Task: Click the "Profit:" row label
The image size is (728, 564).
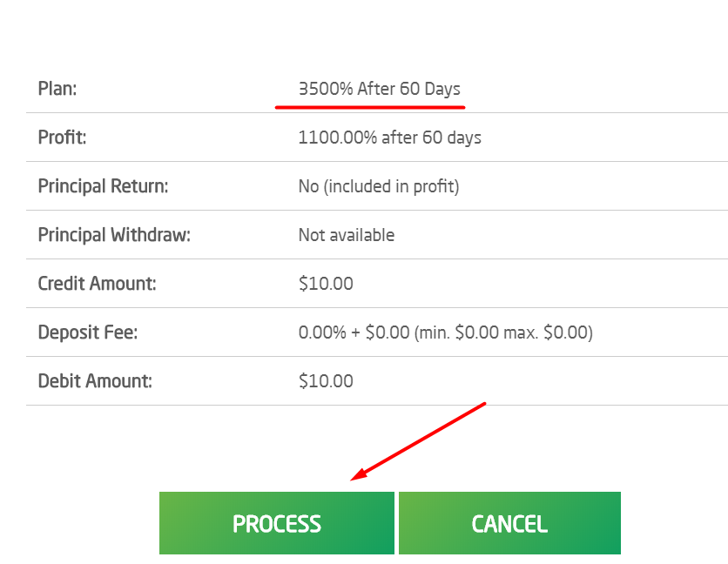Action: coord(62,138)
